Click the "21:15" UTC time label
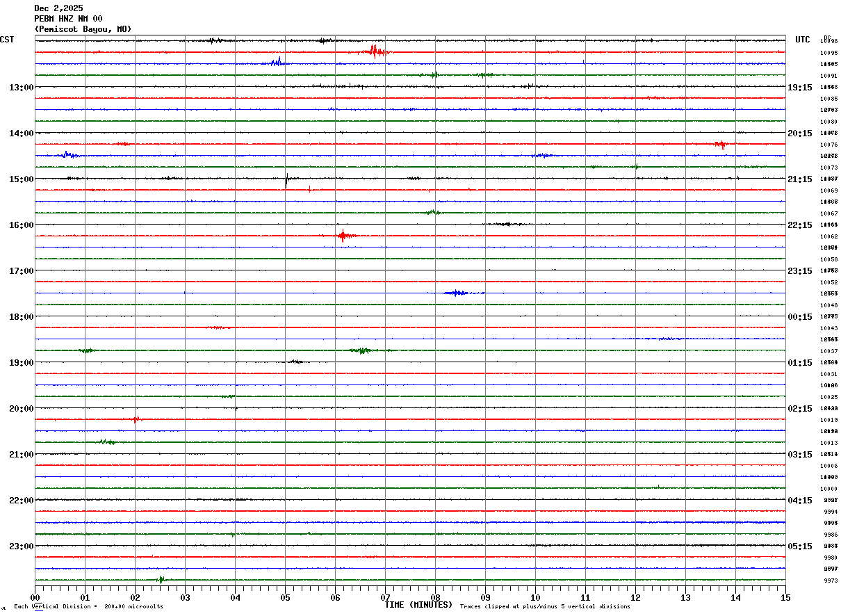841x616 pixels. coord(800,179)
